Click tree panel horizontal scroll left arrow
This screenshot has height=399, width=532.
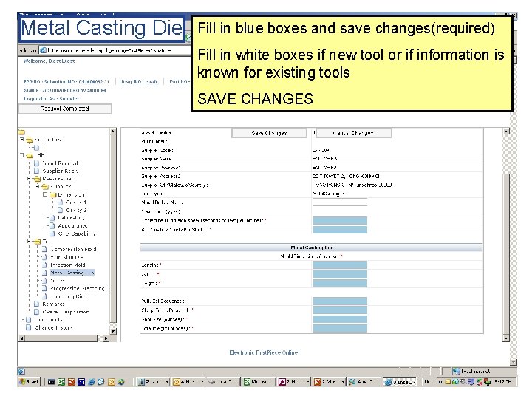pyautogui.click(x=21, y=338)
